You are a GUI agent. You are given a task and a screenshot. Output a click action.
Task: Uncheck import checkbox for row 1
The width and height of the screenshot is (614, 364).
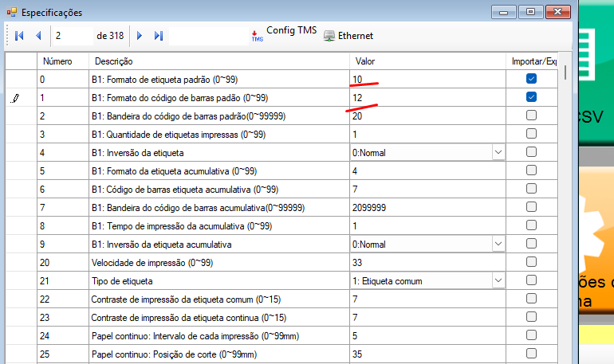click(531, 97)
